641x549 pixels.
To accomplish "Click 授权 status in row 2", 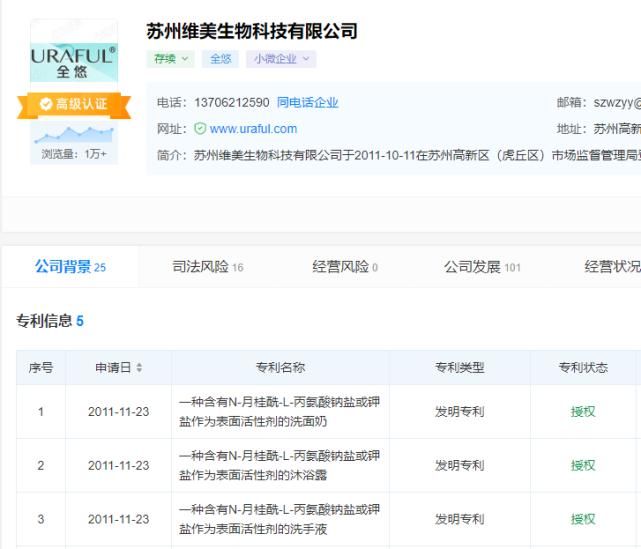I will tap(583, 465).
